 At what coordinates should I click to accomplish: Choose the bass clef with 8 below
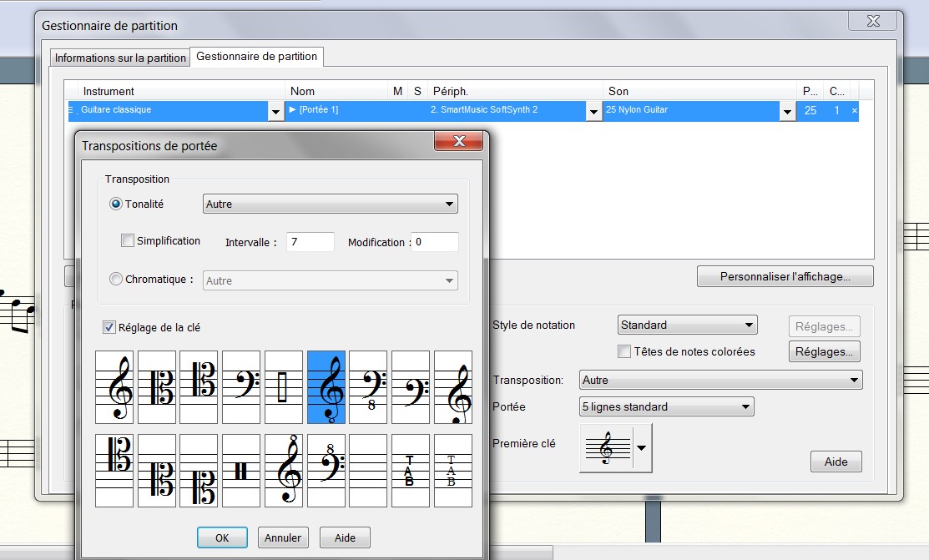tap(368, 387)
